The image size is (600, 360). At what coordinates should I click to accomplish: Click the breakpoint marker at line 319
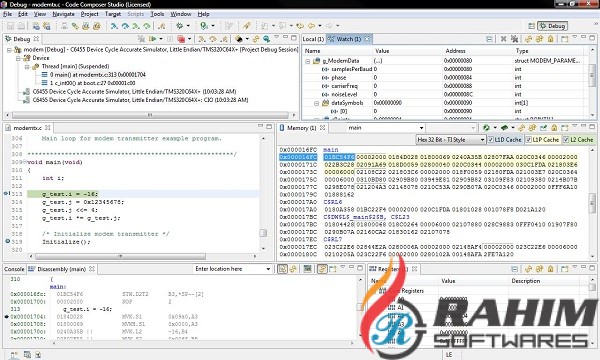(7, 241)
